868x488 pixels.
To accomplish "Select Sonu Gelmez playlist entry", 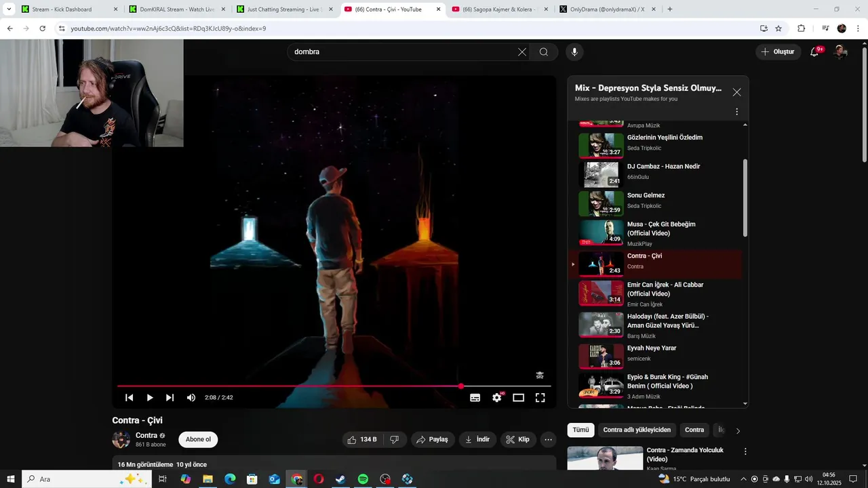I will 656,202.
